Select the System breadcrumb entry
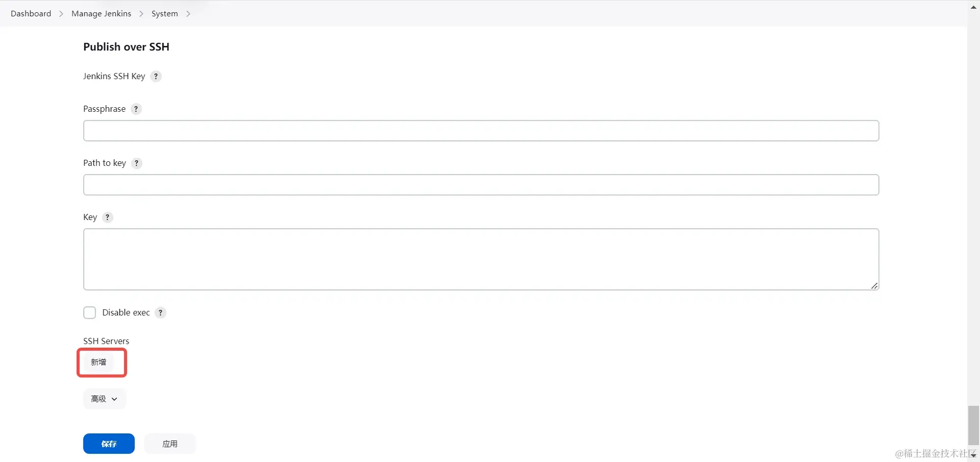The width and height of the screenshot is (980, 462). point(164,13)
